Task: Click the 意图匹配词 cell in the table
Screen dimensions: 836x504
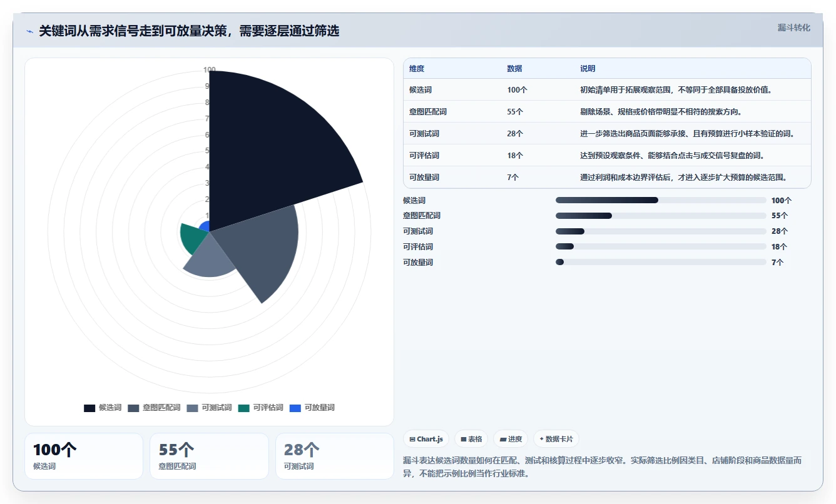Action: (428, 112)
